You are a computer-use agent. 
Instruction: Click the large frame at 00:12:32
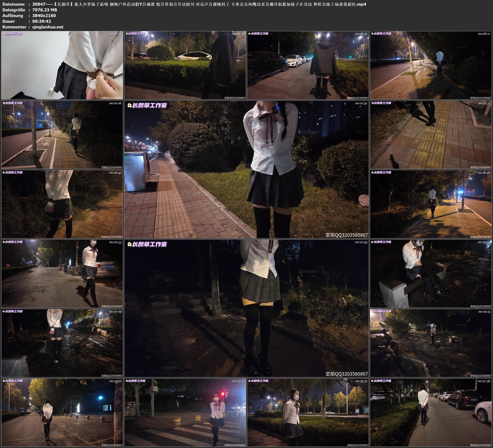pyautogui.click(x=247, y=169)
